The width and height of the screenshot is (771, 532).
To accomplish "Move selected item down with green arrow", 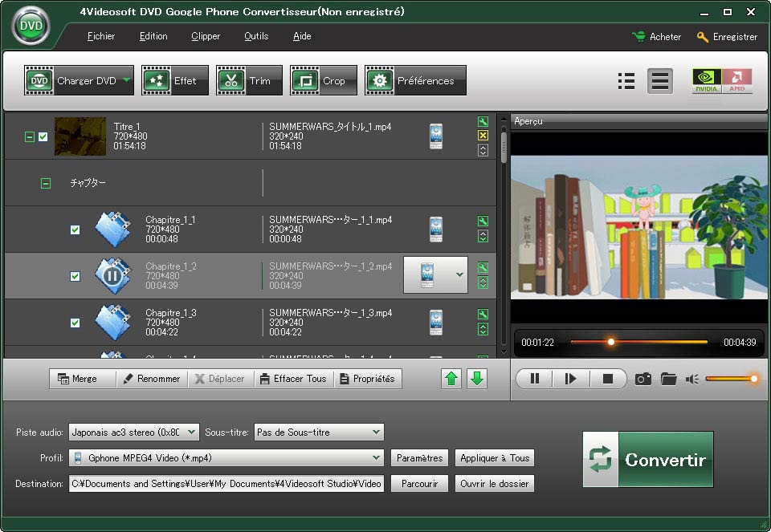I will click(x=477, y=379).
